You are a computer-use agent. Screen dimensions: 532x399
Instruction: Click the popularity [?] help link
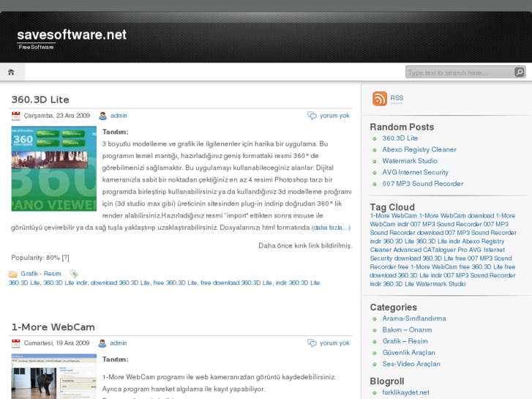(x=66, y=258)
